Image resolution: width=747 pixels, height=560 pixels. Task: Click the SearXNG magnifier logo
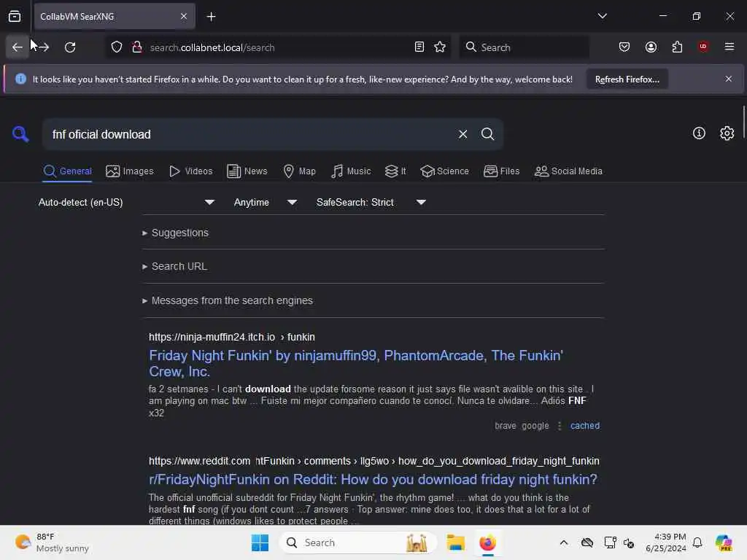click(20, 134)
